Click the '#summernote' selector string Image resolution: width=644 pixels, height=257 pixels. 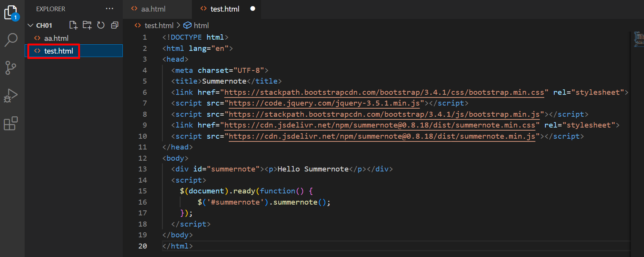(x=236, y=202)
